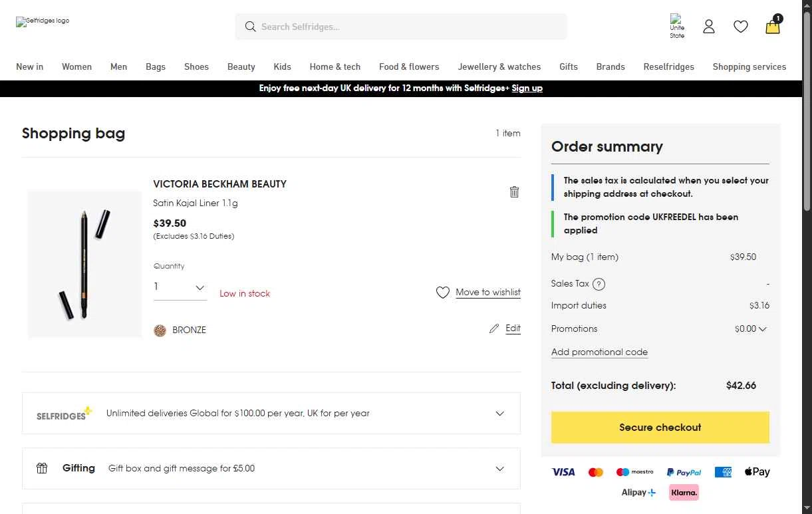Click the Alipay+ logo

click(638, 493)
